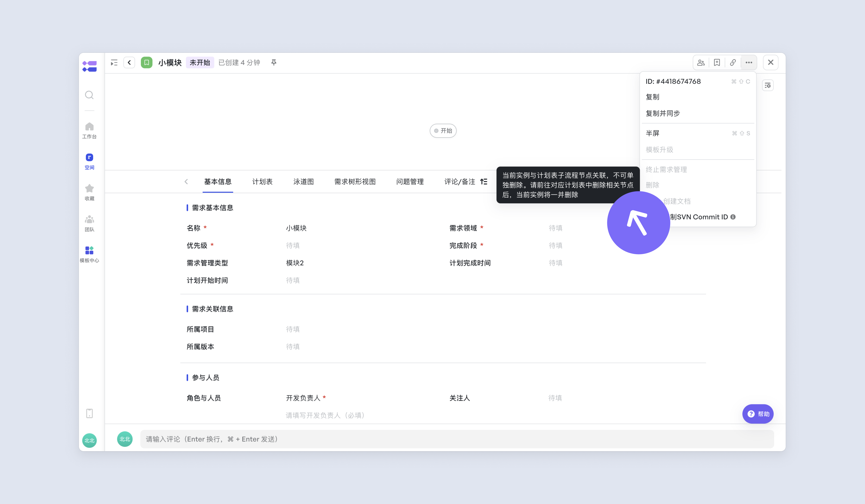Select 复制并同步 in the menu
The height and width of the screenshot is (504, 865).
(x=698, y=113)
